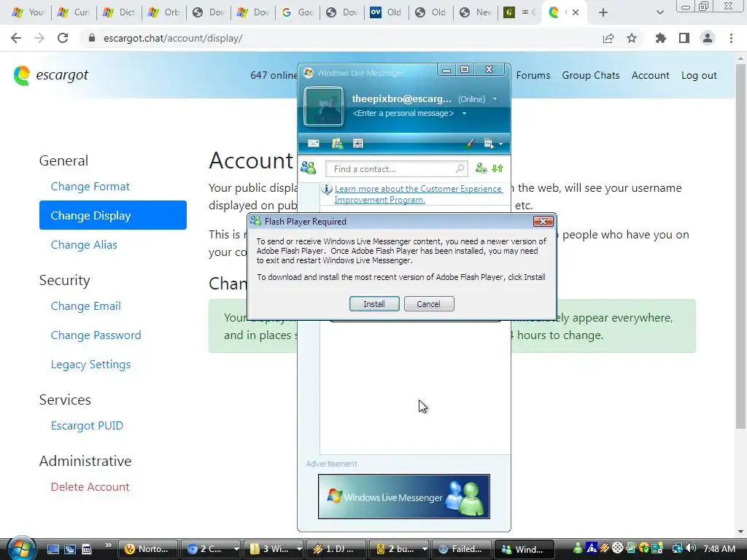Image resolution: width=747 pixels, height=560 pixels.
Task: Click the volume speaker icon in system tray
Action: [x=691, y=548]
